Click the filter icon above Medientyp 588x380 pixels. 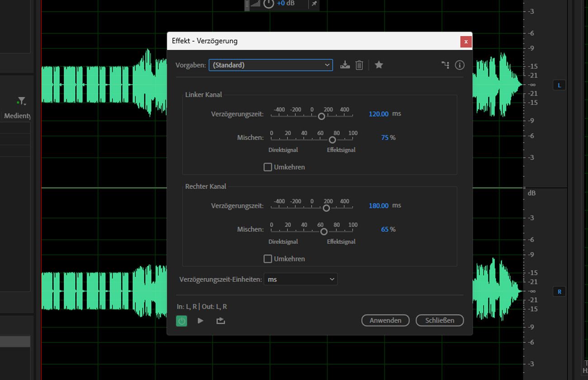[x=21, y=101]
